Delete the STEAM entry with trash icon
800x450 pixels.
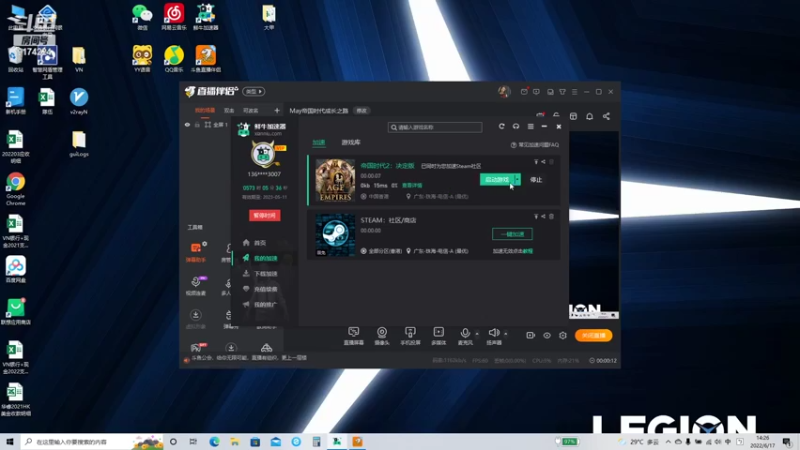[551, 216]
